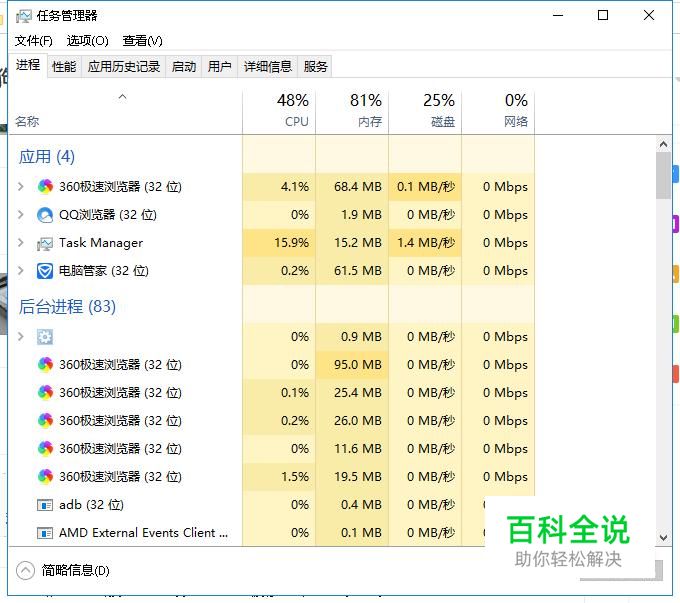
Task: Collapse details with the 简略信息 arrow icon
Action: point(25,570)
